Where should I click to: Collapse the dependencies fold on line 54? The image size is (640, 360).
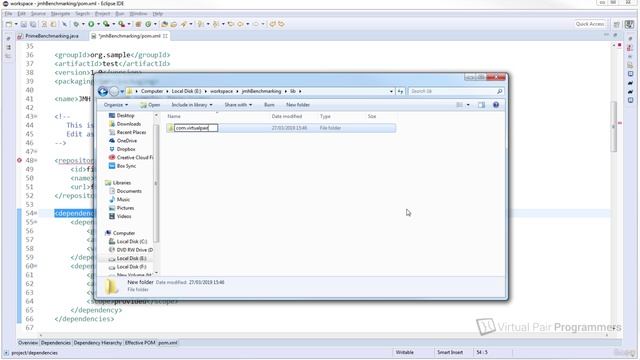point(36,213)
